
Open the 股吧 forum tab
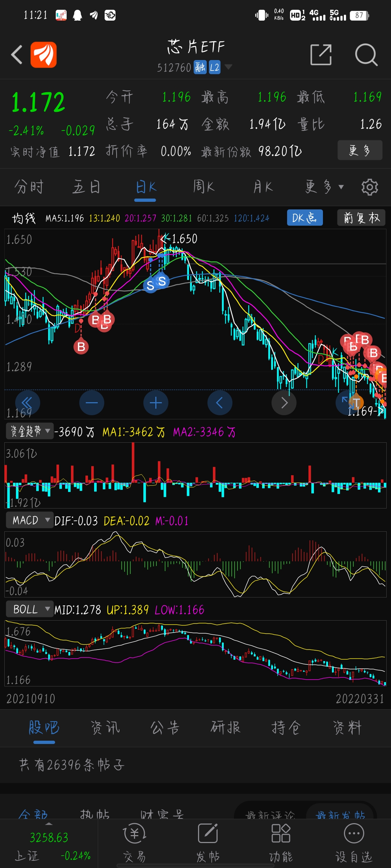[x=44, y=727]
